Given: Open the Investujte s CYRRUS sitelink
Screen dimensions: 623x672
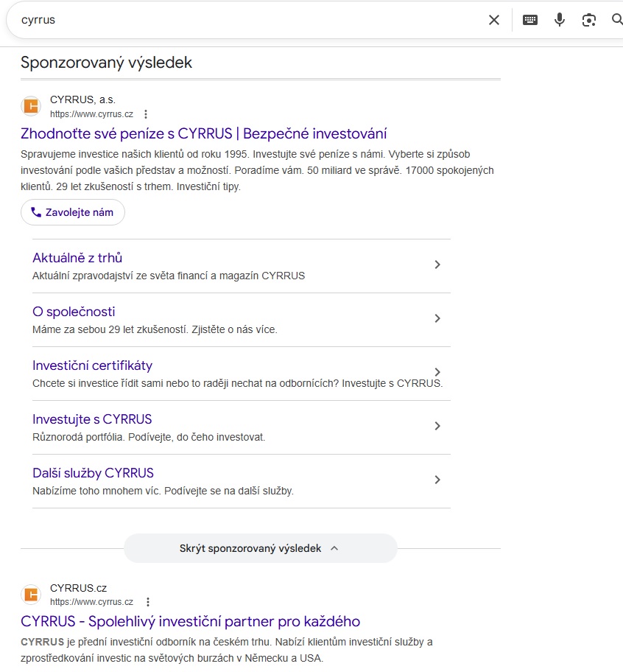Looking at the screenshot, I should (92, 419).
